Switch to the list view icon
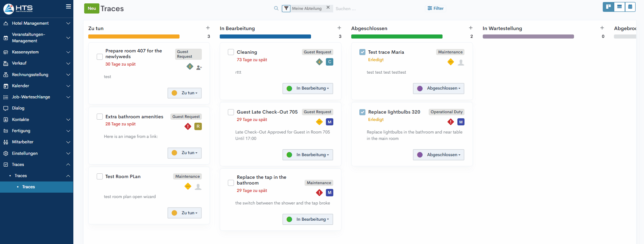This screenshot has width=644, height=244. [619, 7]
